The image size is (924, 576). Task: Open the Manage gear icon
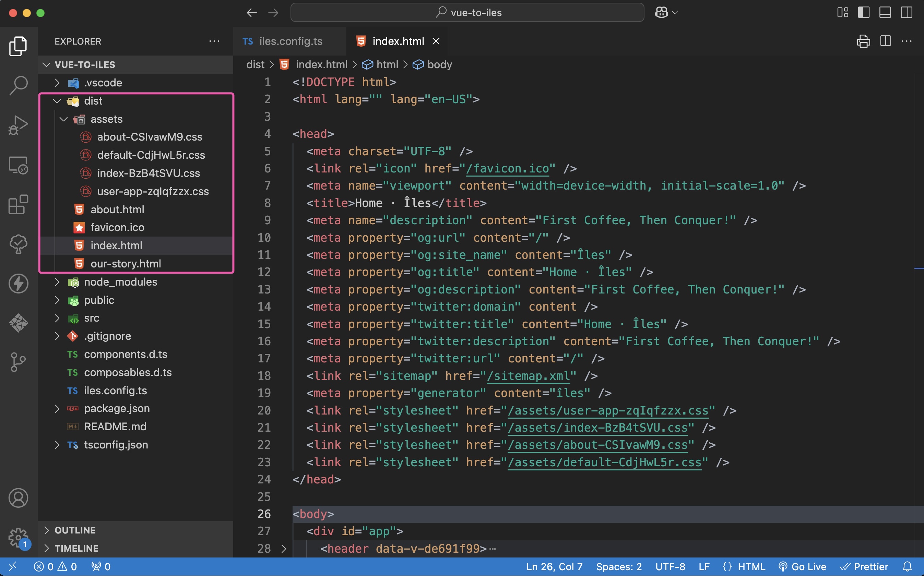click(x=18, y=538)
